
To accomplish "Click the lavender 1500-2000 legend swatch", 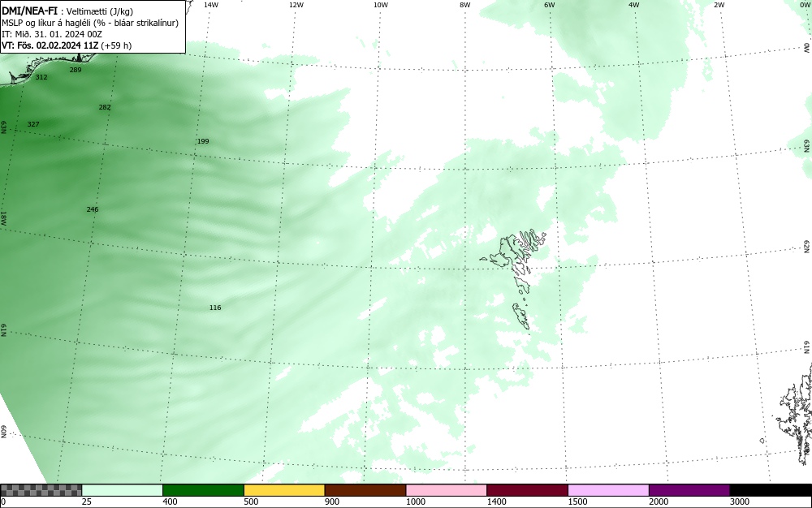I will pos(608,490).
